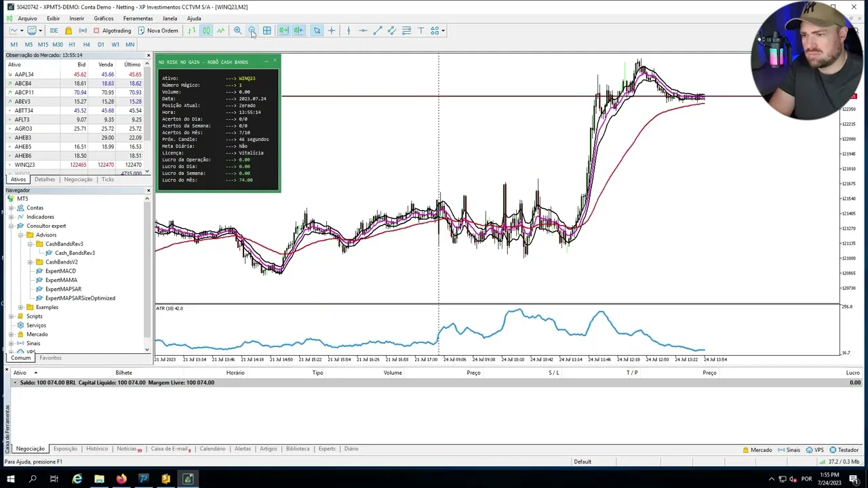This screenshot has height=488, width=868.
Task: Close the Navegador panel
Action: click(148, 190)
